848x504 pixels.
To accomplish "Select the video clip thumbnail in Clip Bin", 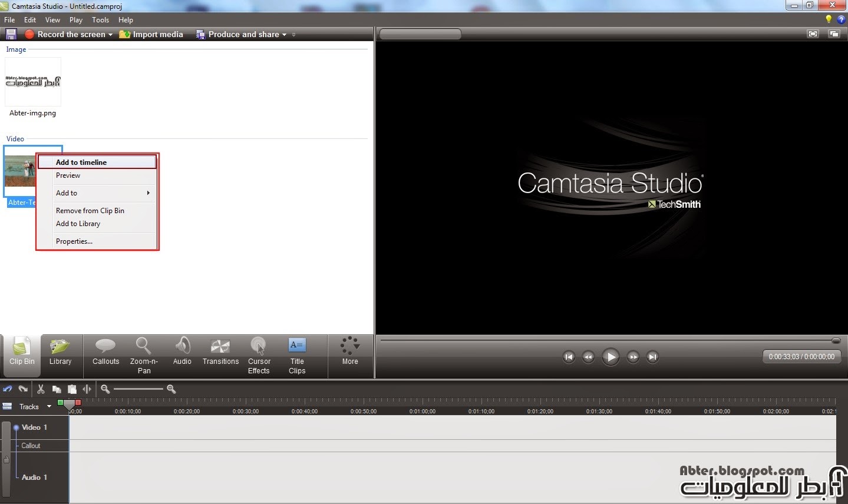I will point(19,171).
